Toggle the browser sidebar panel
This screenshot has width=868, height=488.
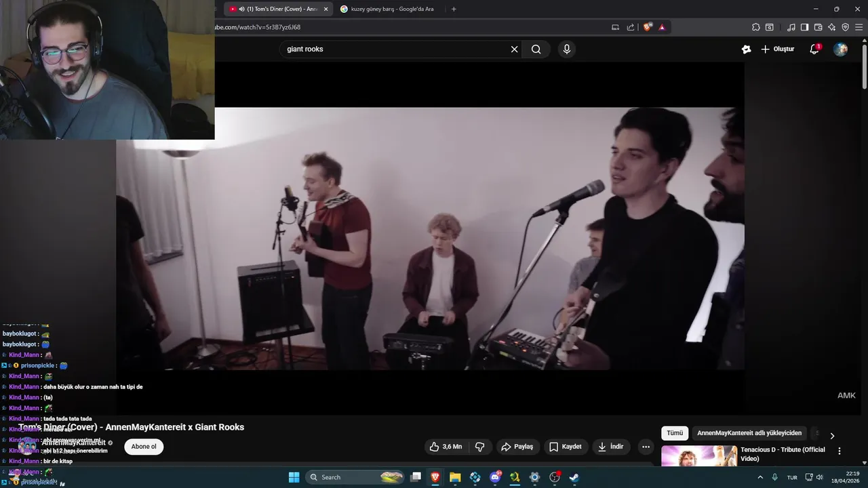(805, 27)
